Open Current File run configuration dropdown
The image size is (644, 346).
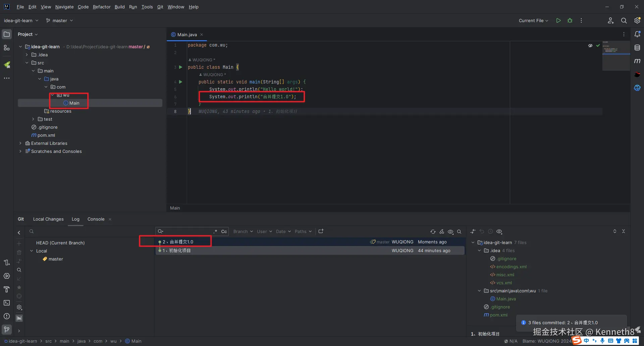click(533, 20)
